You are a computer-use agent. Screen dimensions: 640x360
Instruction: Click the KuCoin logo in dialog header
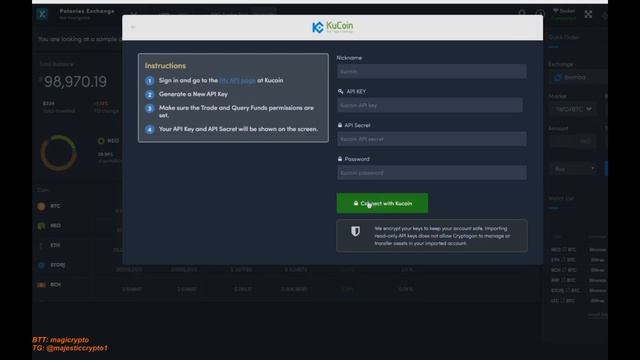pos(333,27)
